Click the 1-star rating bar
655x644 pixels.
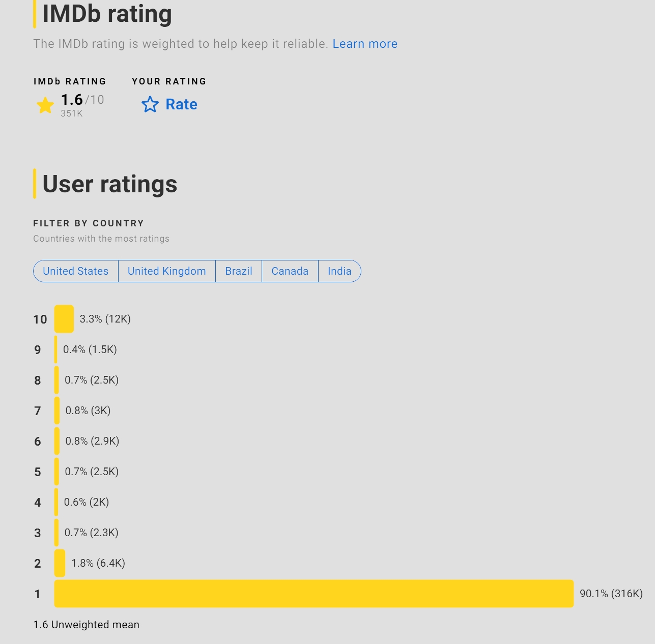(314, 594)
